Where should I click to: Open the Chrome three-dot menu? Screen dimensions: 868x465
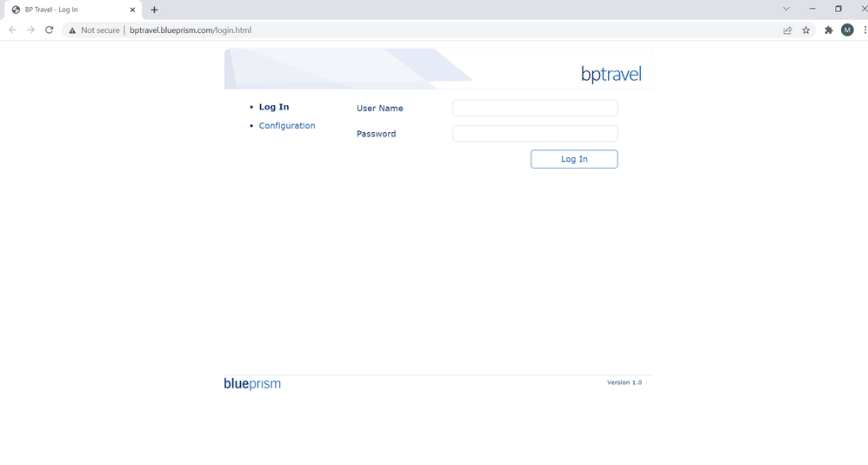[x=865, y=30]
